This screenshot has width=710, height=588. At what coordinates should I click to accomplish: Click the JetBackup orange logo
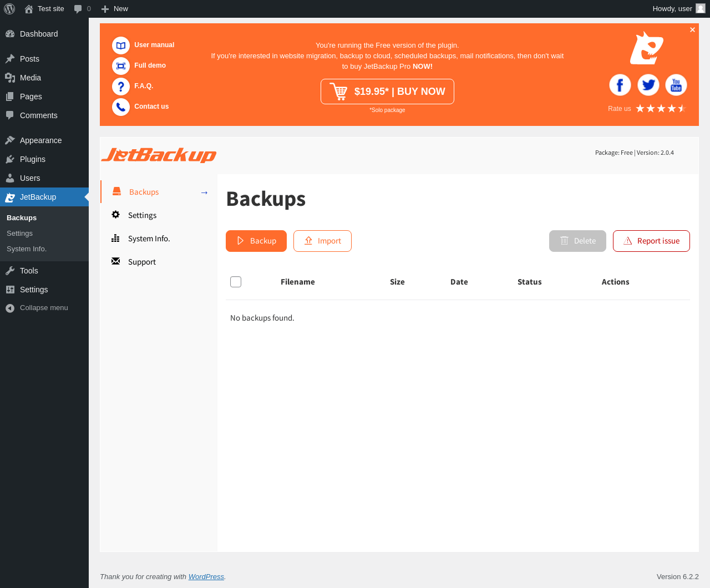159,155
